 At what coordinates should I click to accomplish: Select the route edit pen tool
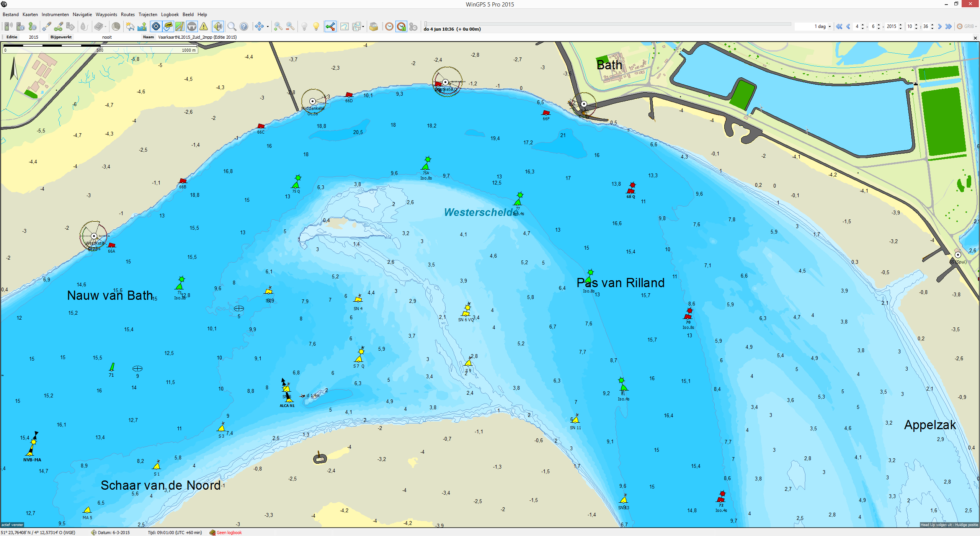coord(47,26)
